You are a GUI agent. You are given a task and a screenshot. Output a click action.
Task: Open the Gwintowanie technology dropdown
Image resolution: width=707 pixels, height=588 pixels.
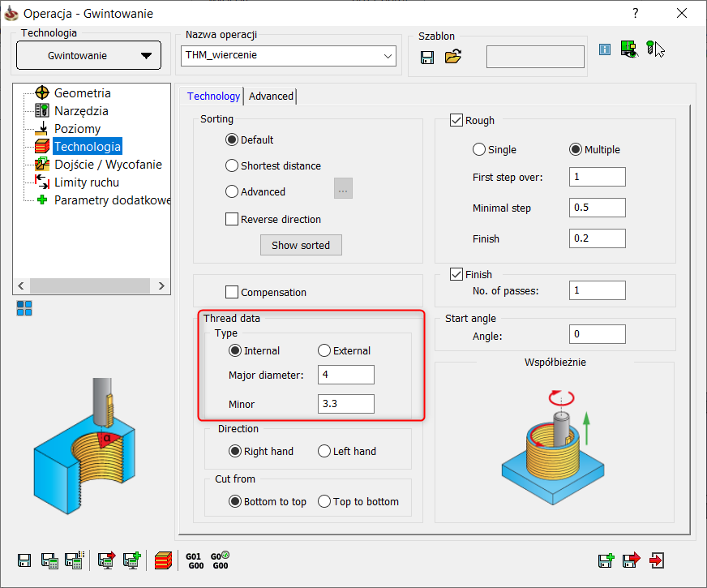click(89, 55)
